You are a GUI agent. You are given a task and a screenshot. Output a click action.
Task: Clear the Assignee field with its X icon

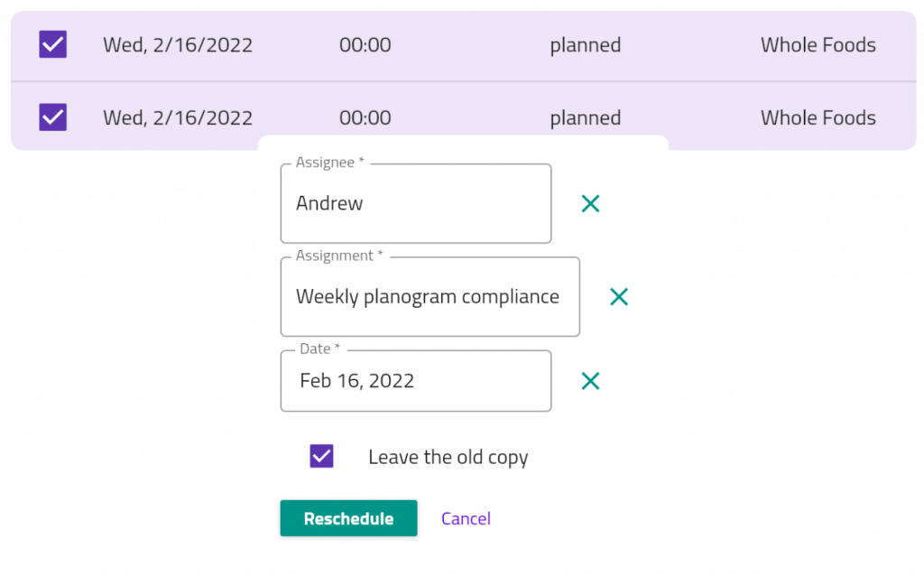click(x=591, y=203)
